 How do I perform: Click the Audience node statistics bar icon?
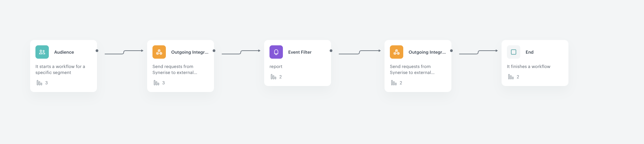point(39,83)
